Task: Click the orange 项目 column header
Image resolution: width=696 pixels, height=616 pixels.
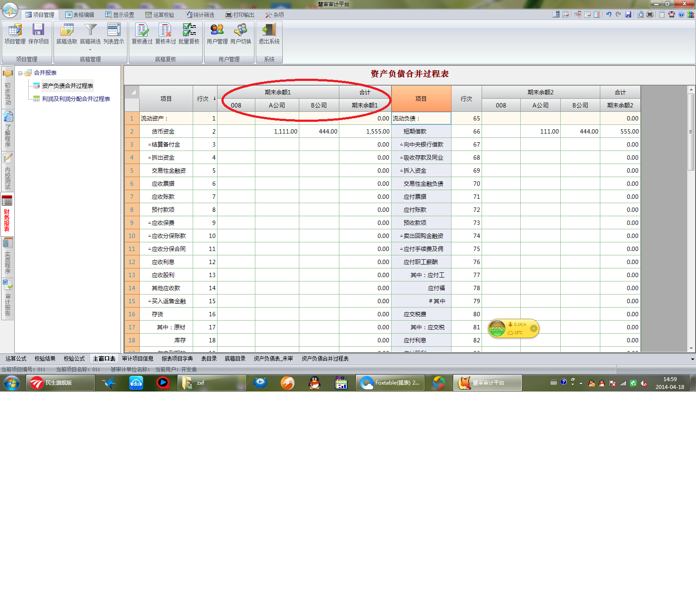Action: pyautogui.click(x=421, y=99)
